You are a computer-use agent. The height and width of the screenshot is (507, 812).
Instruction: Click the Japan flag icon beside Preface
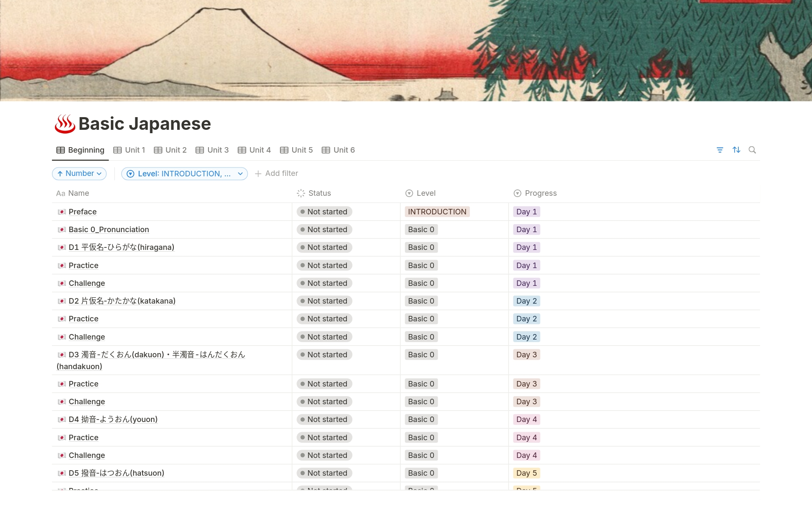(x=62, y=212)
